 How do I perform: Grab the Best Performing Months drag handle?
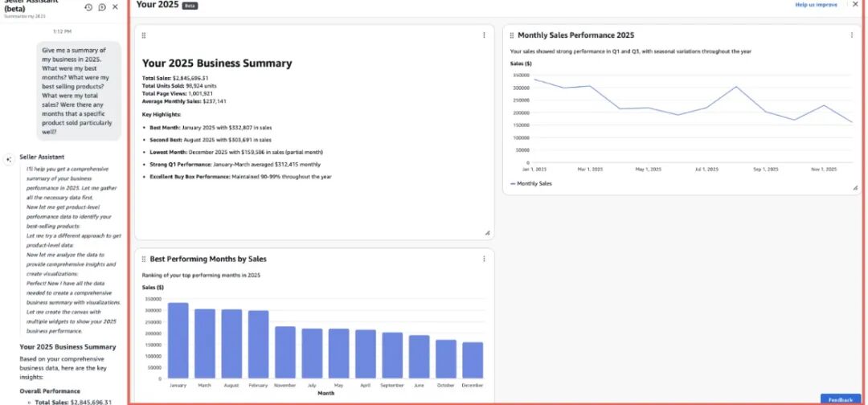coord(143,260)
